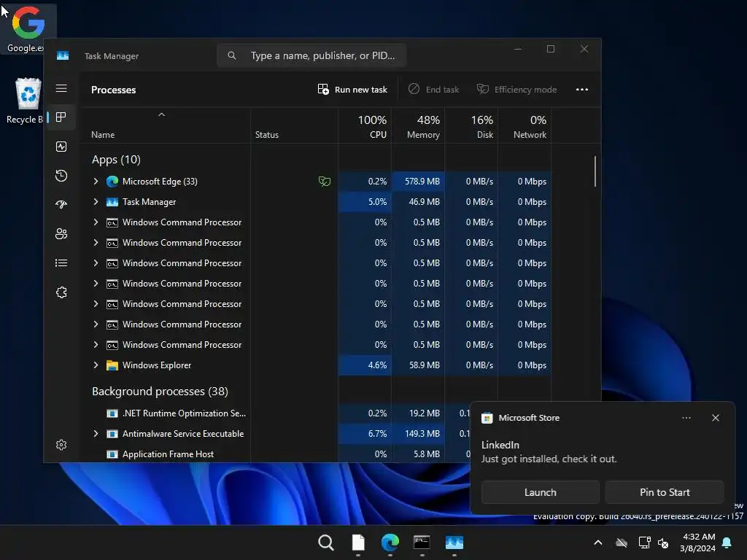Screen dimensions: 747x560
Task: Show hidden icons in the system tray
Action: (598, 542)
